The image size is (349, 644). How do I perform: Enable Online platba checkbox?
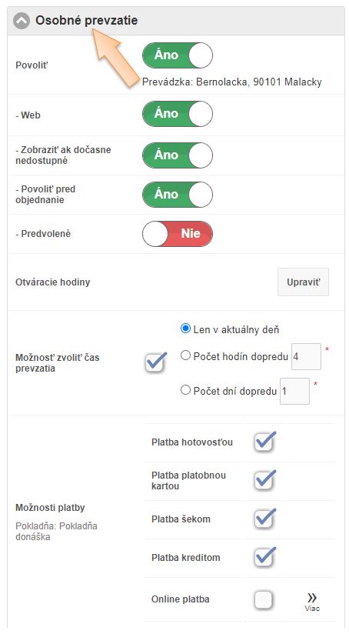[x=264, y=599]
